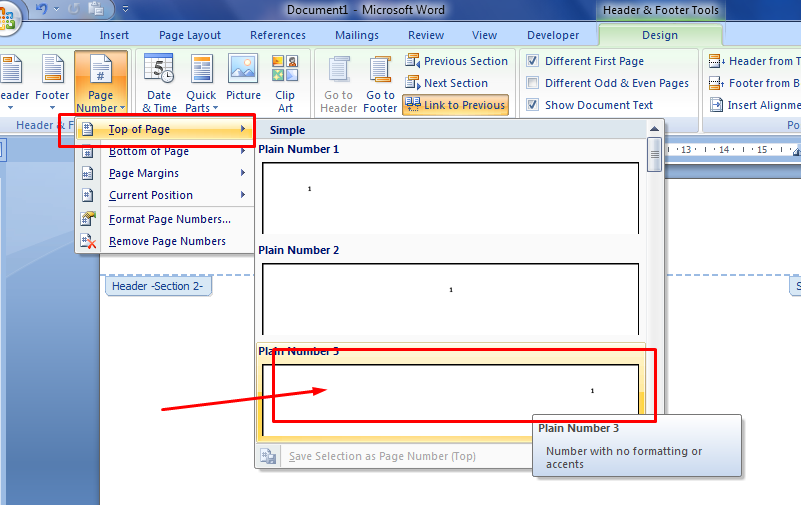Select the Design tab

(660, 35)
